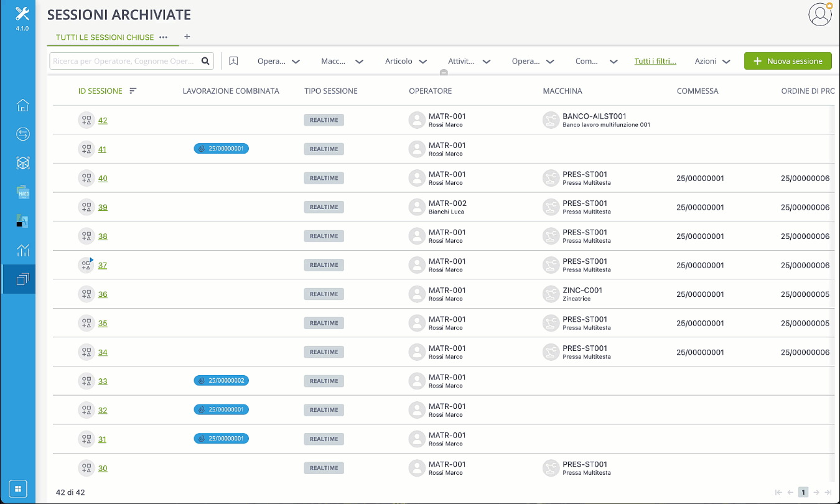Go to the last page arrow
This screenshot has width=840, height=504.
point(828,492)
